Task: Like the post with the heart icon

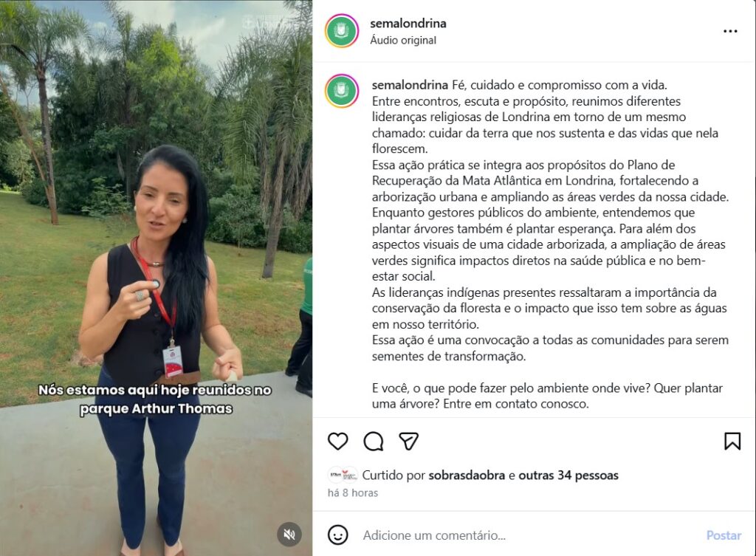Action: tap(337, 441)
